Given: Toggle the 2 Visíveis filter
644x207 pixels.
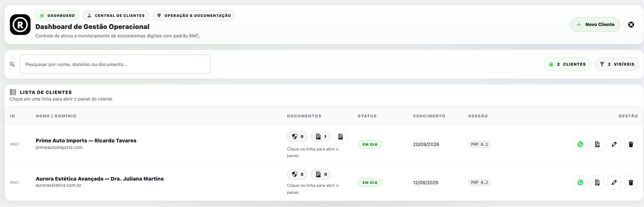Looking at the screenshot, I should coord(616,64).
